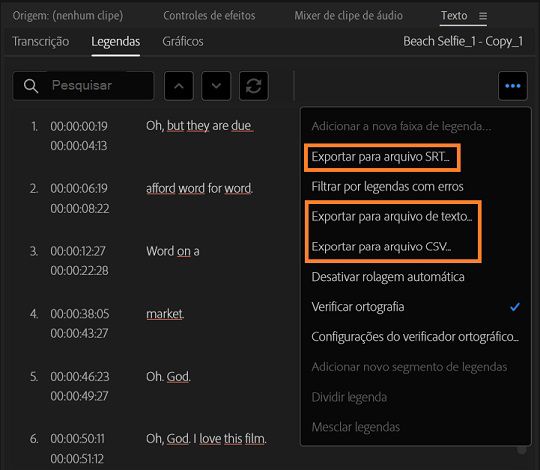Click start timecode 00:00:50:11
The image size is (540, 470).
tap(77, 439)
